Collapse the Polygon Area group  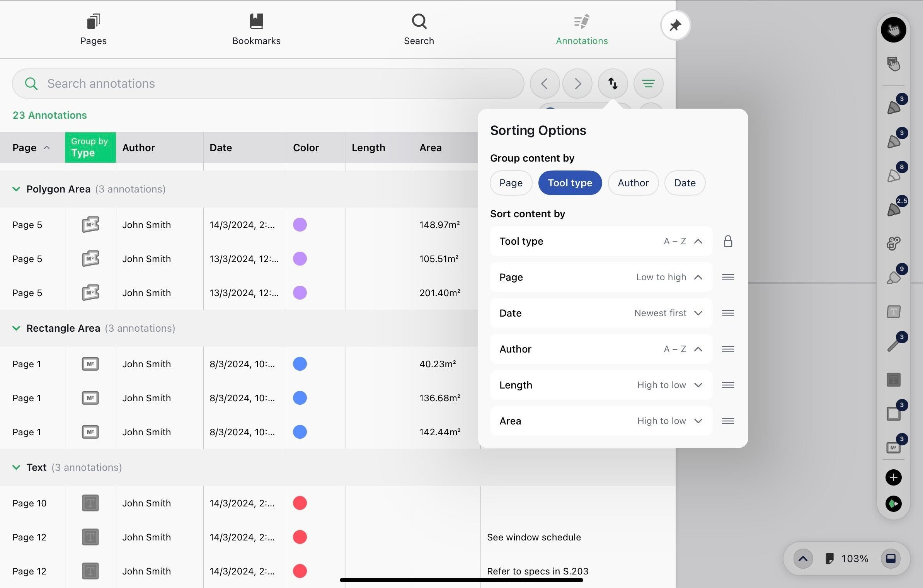pyautogui.click(x=16, y=189)
